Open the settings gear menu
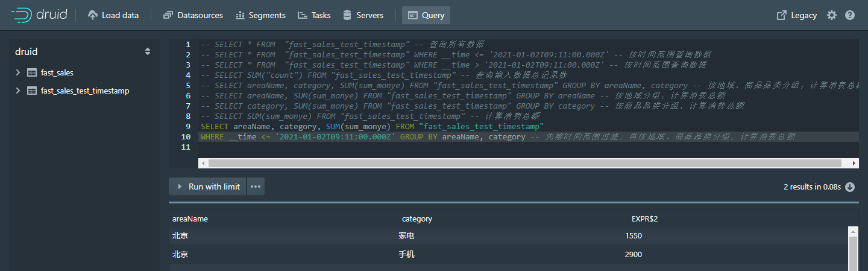The width and height of the screenshot is (868, 271). [832, 15]
